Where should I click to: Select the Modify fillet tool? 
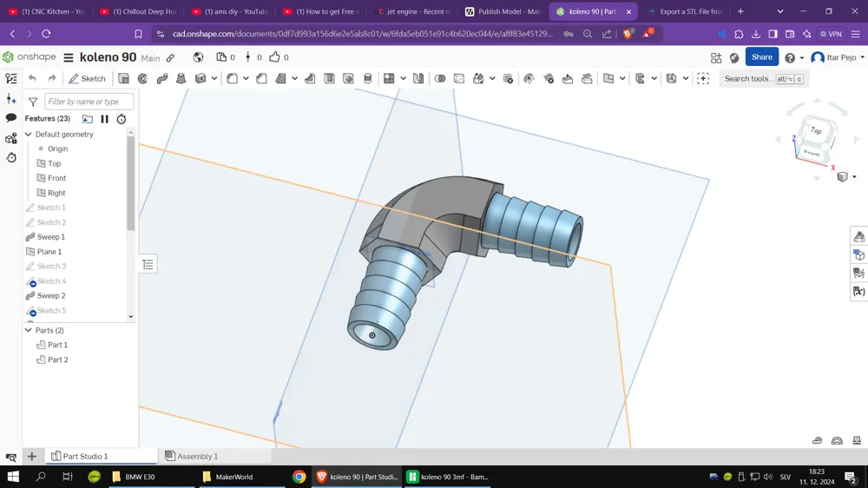pyautogui.click(x=529, y=79)
